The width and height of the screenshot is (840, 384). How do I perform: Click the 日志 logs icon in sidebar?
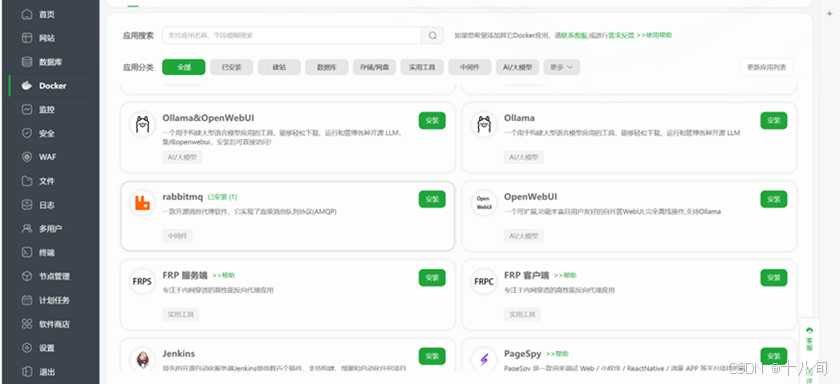27,205
